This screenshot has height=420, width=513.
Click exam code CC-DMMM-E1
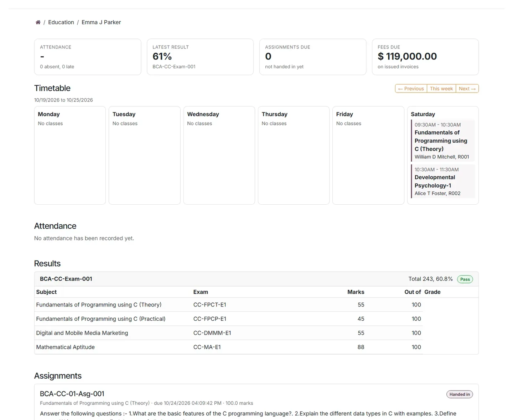click(x=212, y=333)
